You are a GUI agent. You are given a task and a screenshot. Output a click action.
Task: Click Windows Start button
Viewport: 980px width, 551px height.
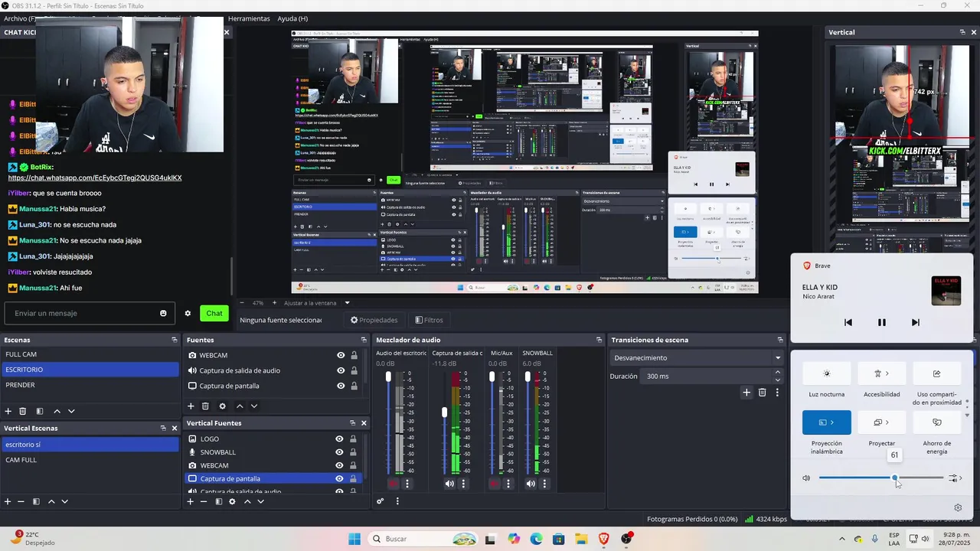point(354,539)
